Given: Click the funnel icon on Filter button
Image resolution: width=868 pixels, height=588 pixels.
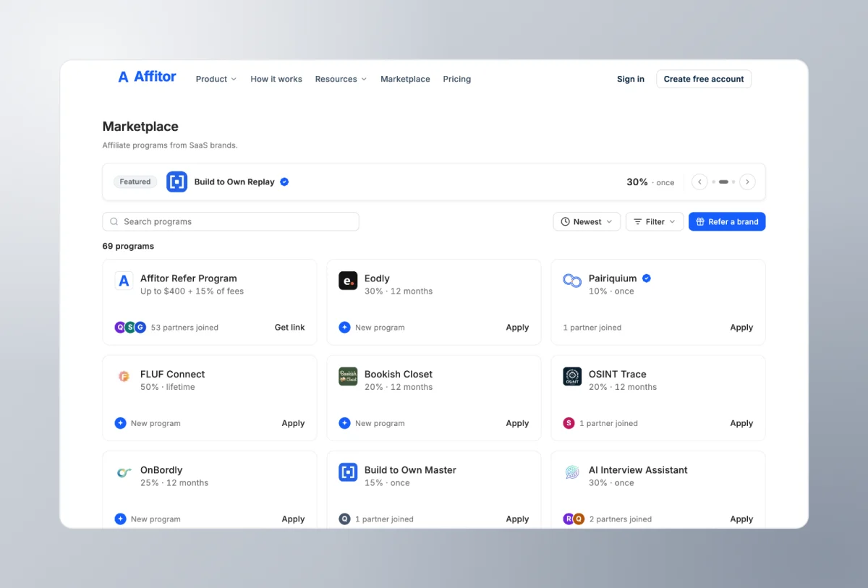Looking at the screenshot, I should (638, 222).
